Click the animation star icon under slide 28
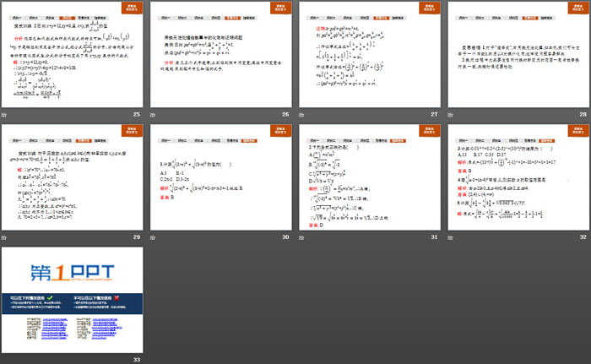Screen dimensions: 591x364 (450, 115)
